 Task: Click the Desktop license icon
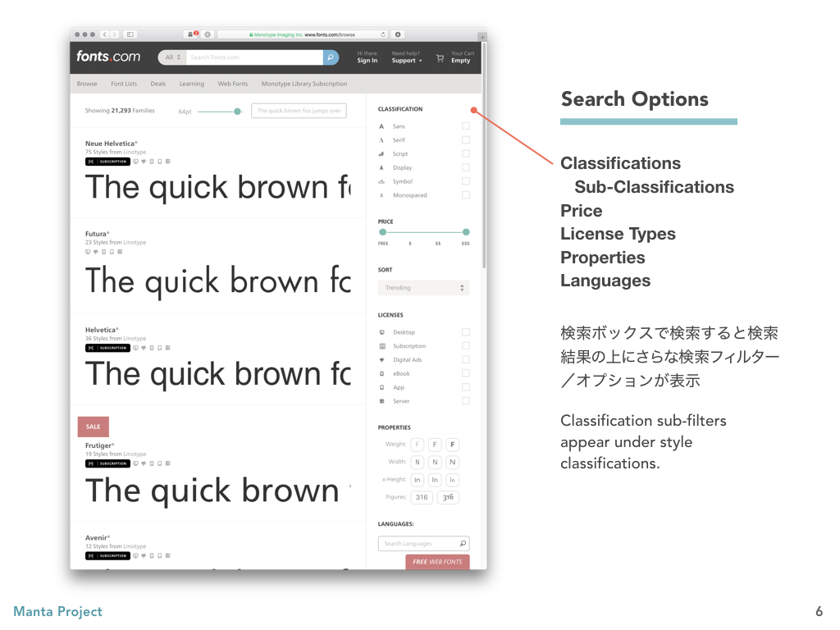[382, 332]
